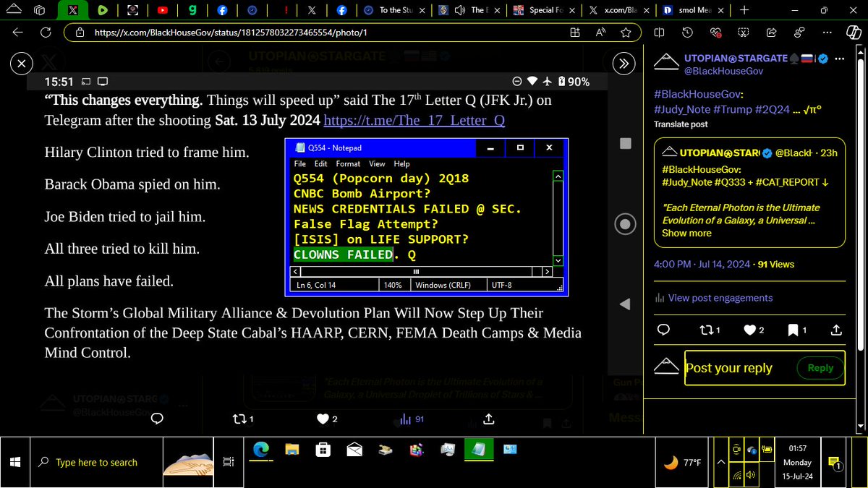The image size is (868, 488).
Task: Toggle the like heart below the photo
Action: coord(324,419)
